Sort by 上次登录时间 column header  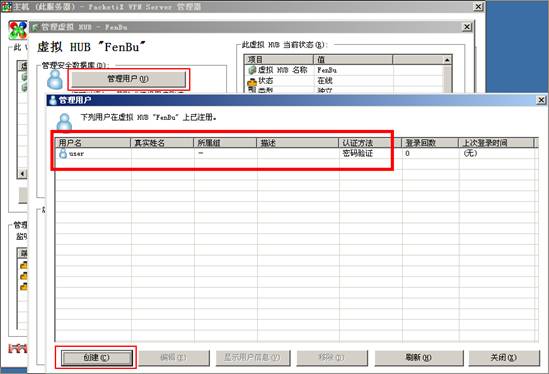point(496,143)
